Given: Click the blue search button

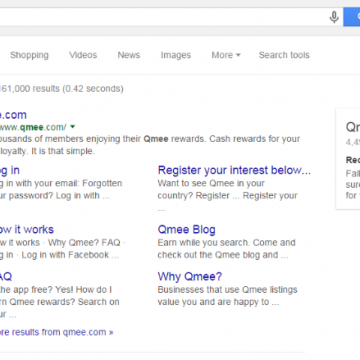Looking at the screenshot, I should pyautogui.click(x=352, y=17).
